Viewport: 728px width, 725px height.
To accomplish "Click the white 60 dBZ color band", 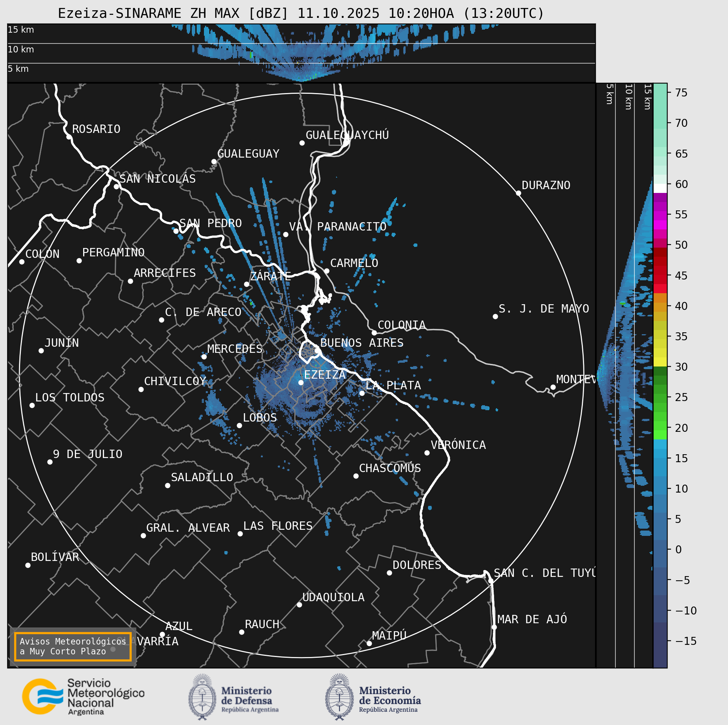I will [x=660, y=188].
